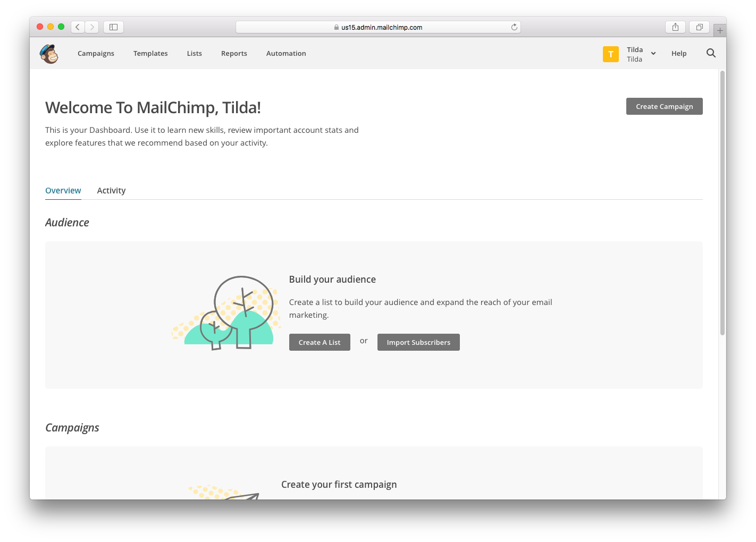
Task: Go forward with Safari forward arrow
Action: [x=92, y=27]
